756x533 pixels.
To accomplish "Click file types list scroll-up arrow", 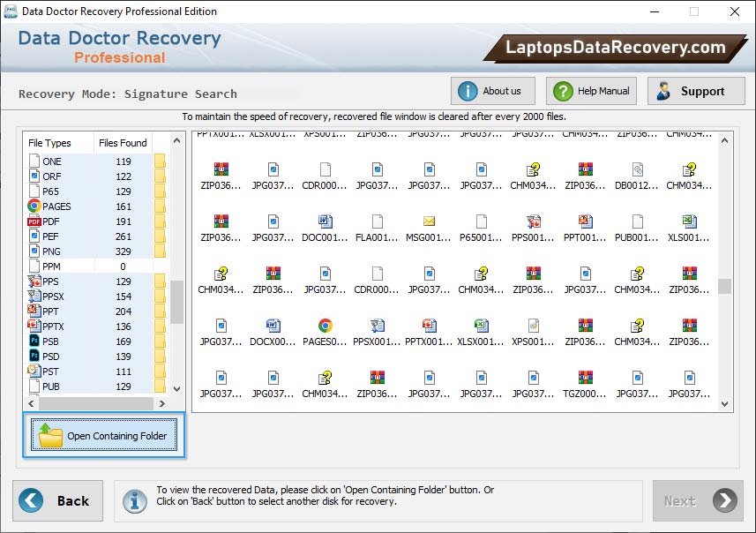I will [x=177, y=141].
